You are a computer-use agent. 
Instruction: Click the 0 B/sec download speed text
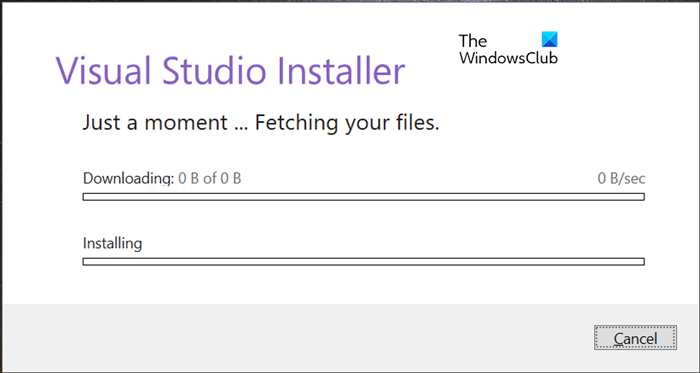pos(621,178)
